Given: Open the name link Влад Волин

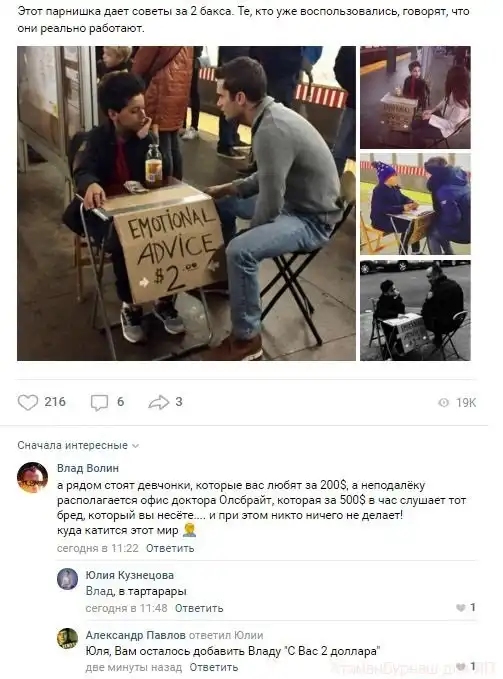Looking at the screenshot, I should (x=88, y=468).
